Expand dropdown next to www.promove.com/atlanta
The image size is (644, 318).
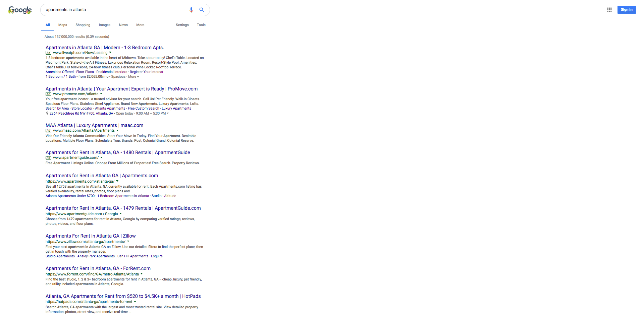(x=101, y=94)
